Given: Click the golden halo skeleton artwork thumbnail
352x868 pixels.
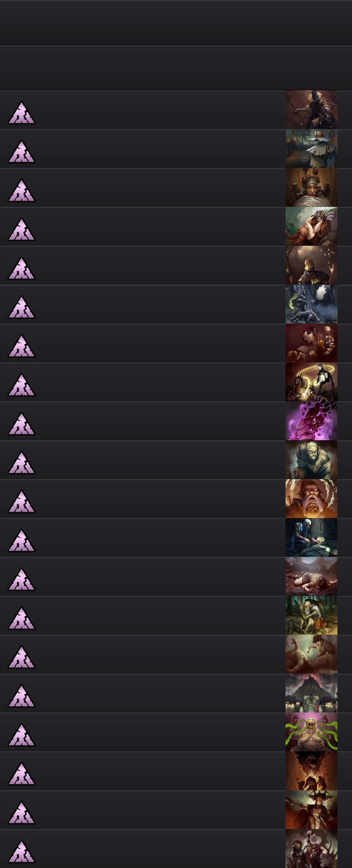Looking at the screenshot, I should coord(312,382).
